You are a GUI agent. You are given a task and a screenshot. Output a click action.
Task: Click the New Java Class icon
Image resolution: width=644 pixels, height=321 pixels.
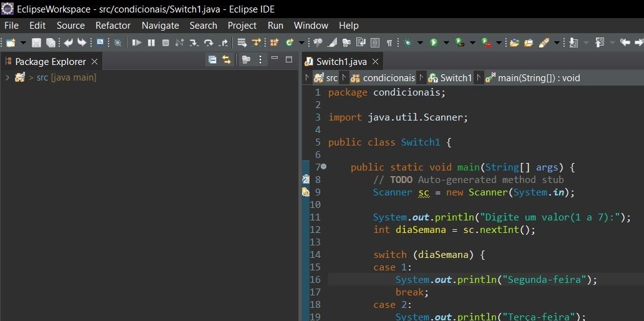(290, 42)
